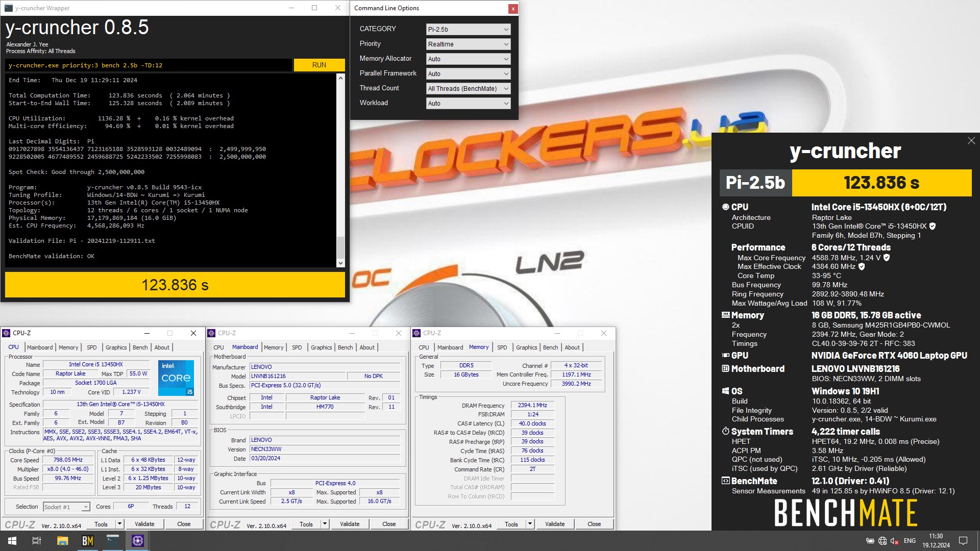The height and width of the screenshot is (551, 980).
Task: Click the Memory section icon in BenchMate panel
Action: tap(725, 315)
